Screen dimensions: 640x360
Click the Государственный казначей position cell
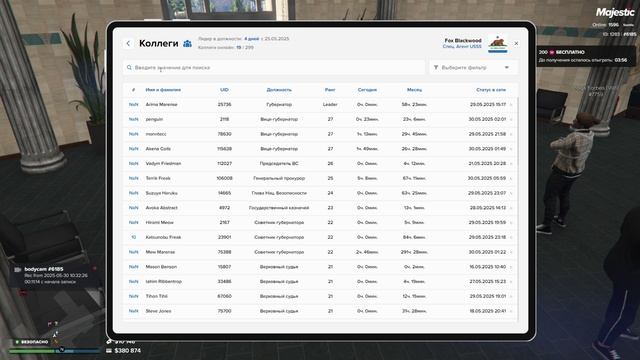[x=279, y=208]
